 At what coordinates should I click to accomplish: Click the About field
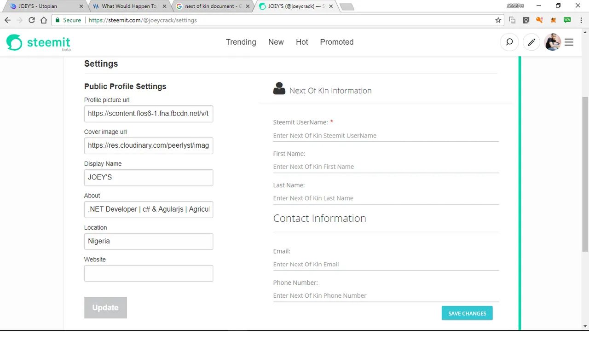(x=149, y=209)
